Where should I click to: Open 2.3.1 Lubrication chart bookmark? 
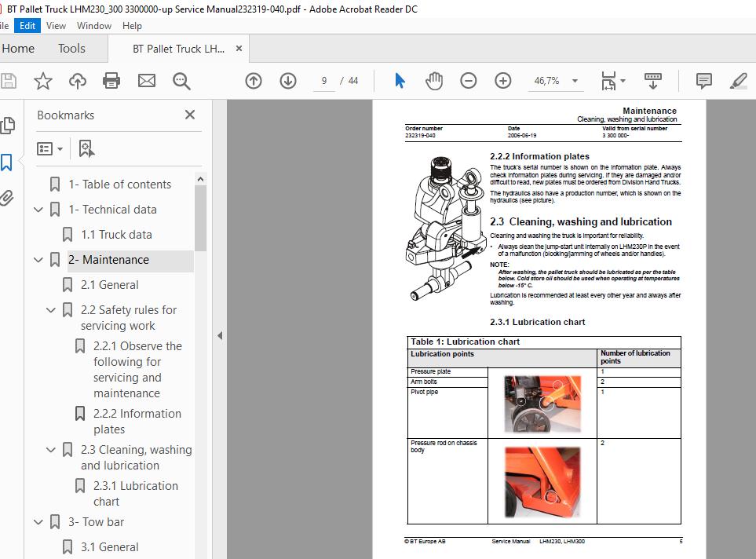click(136, 493)
